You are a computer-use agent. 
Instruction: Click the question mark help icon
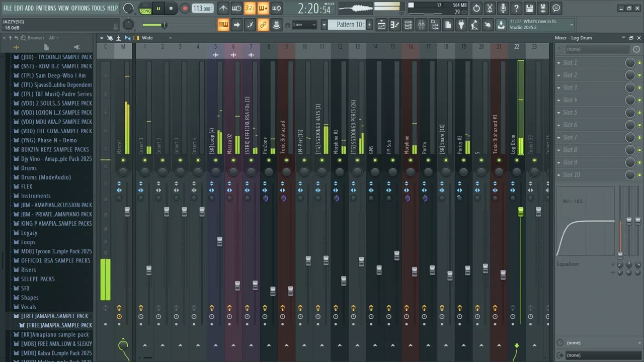point(516,8)
